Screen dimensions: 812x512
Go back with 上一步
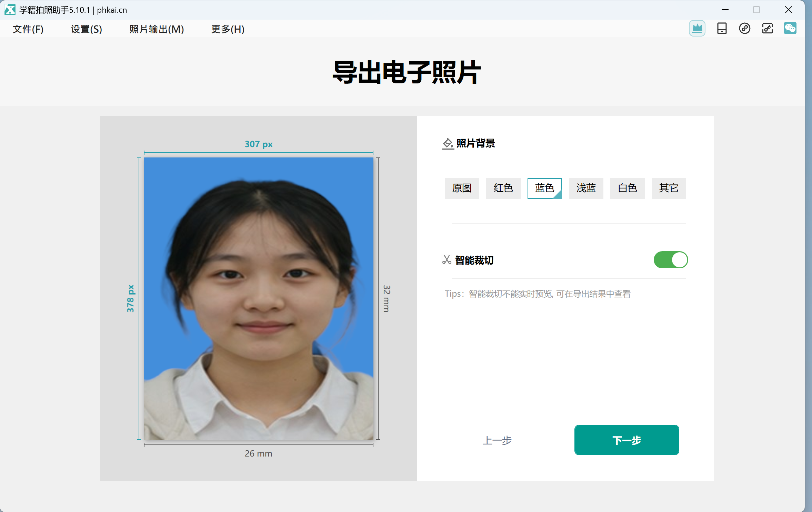[497, 440]
